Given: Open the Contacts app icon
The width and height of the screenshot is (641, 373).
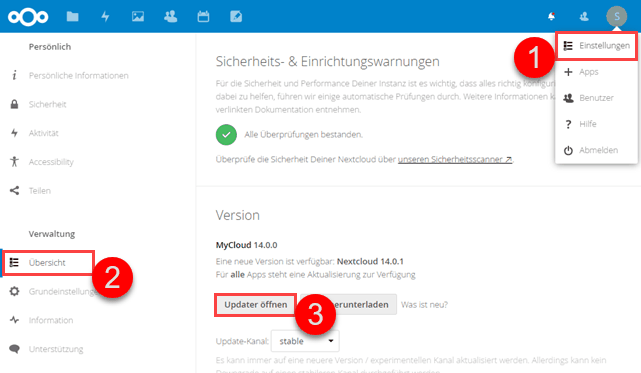Looking at the screenshot, I should click(x=170, y=16).
